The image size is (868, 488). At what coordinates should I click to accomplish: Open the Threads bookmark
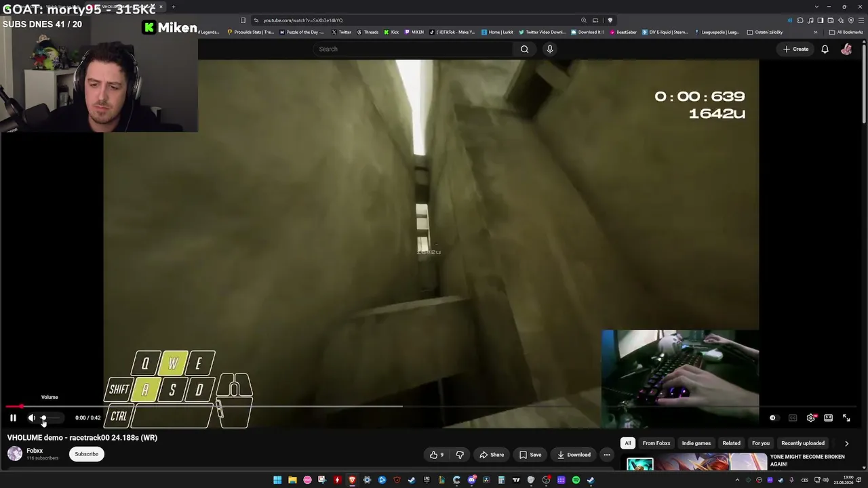coord(368,32)
